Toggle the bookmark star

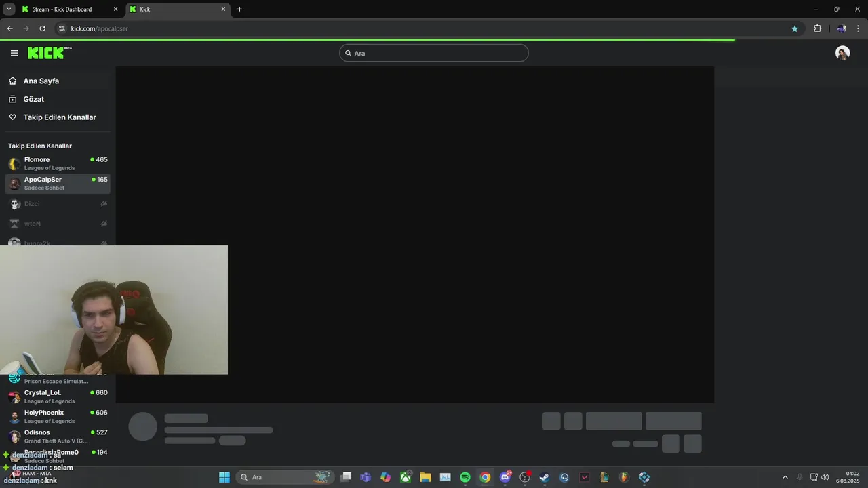(795, 28)
